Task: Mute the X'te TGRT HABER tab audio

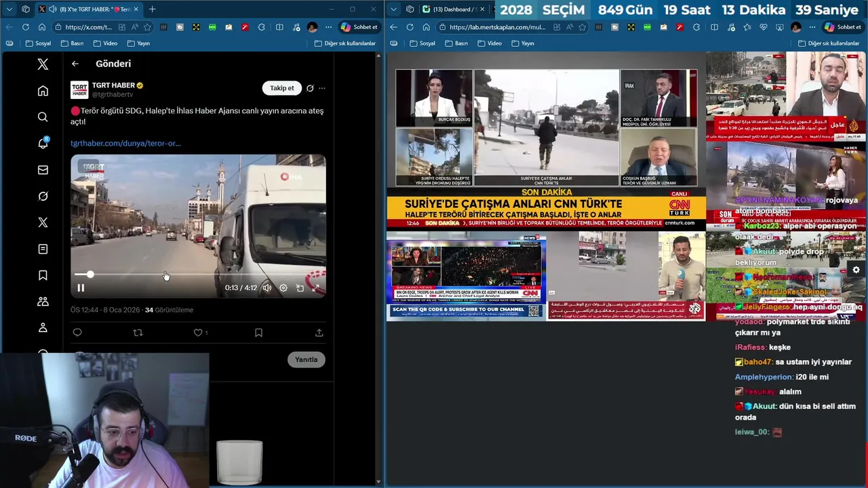Action: tap(53, 9)
